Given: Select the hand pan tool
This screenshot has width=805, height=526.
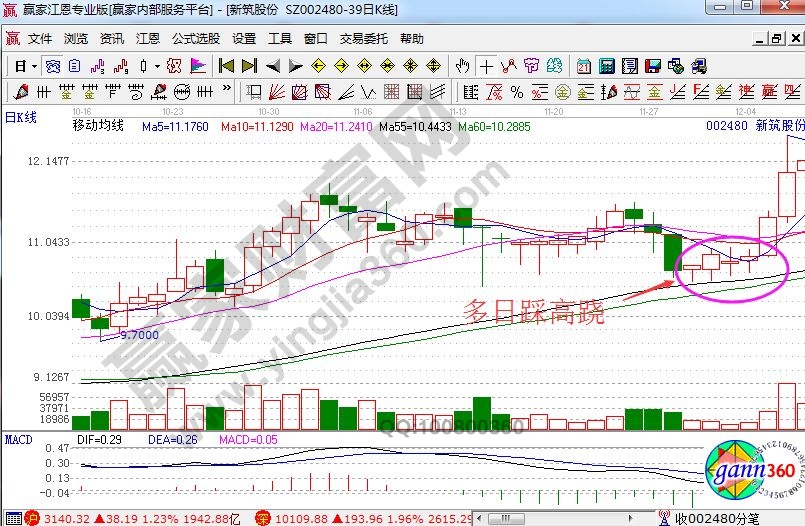Looking at the screenshot, I should [x=463, y=66].
